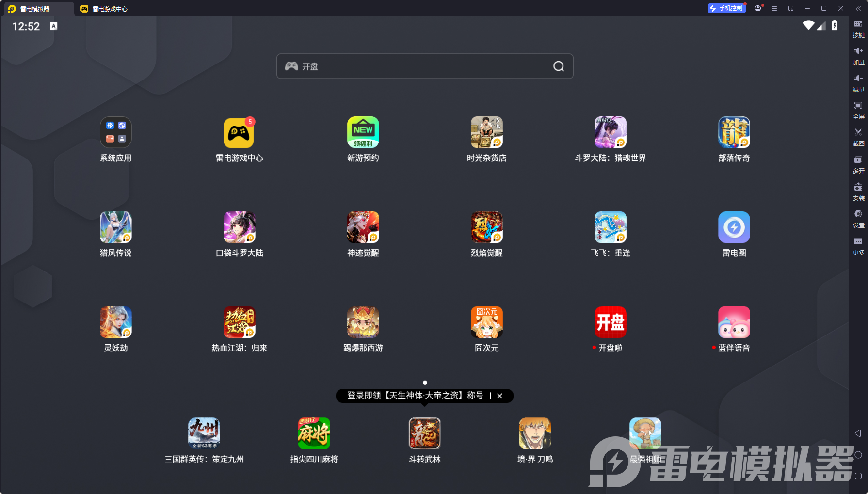Open the hamburger menu in the title bar
Screen dimensions: 868x494
[x=774, y=8]
